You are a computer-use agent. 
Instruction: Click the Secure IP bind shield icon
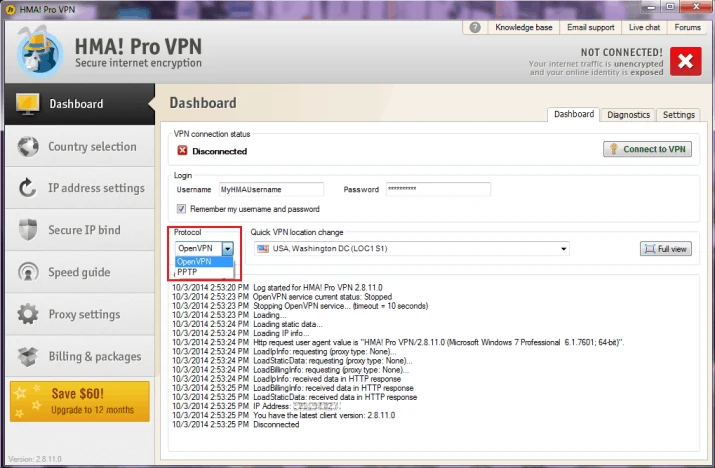(x=28, y=229)
